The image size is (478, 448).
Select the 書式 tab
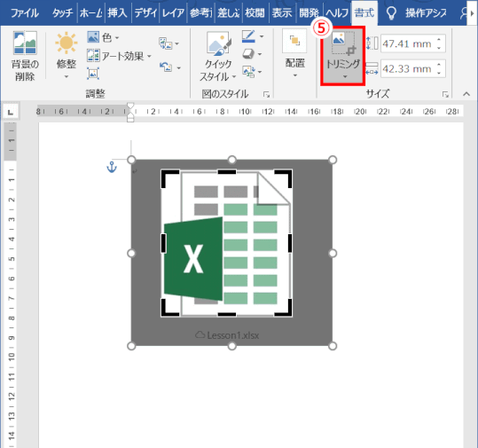tap(364, 13)
